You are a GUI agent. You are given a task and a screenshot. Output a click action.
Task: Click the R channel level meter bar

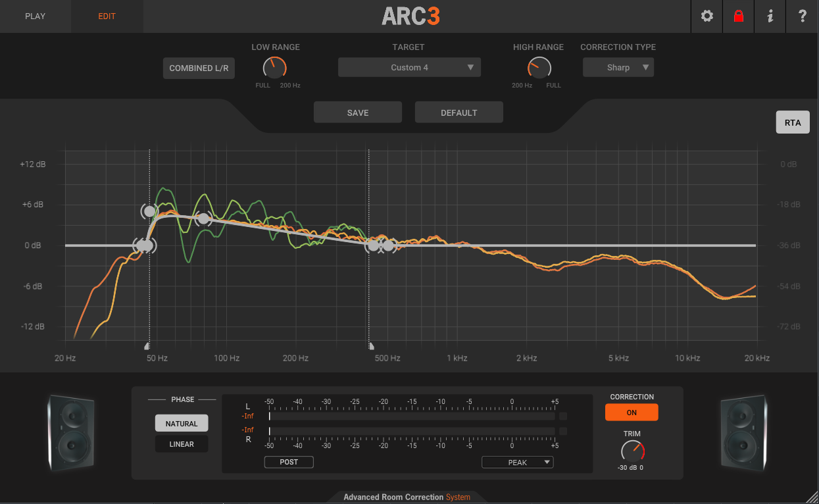pos(412,431)
